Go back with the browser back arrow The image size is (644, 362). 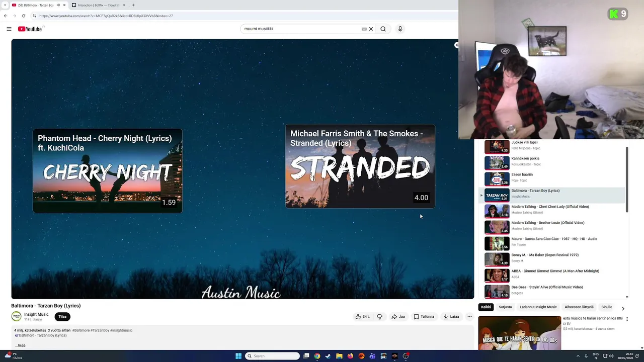click(x=6, y=16)
